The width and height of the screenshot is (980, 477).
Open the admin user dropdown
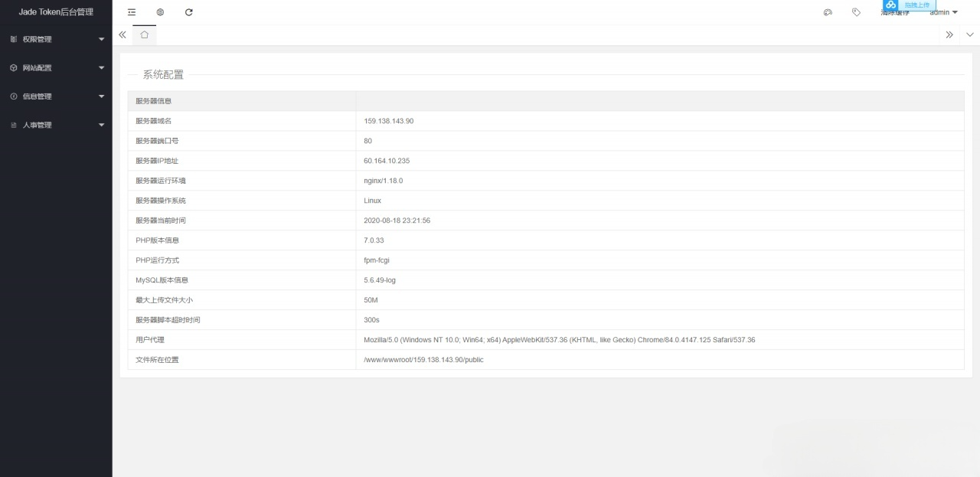click(943, 12)
